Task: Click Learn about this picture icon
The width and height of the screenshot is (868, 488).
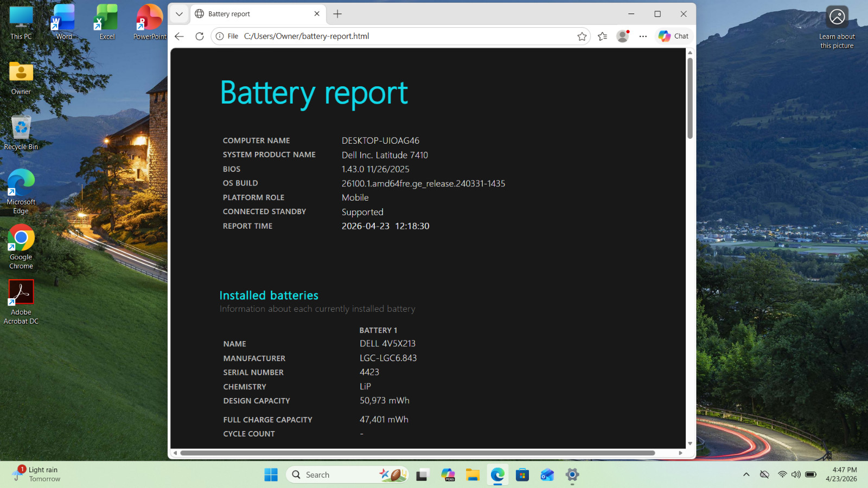Action: point(837,27)
